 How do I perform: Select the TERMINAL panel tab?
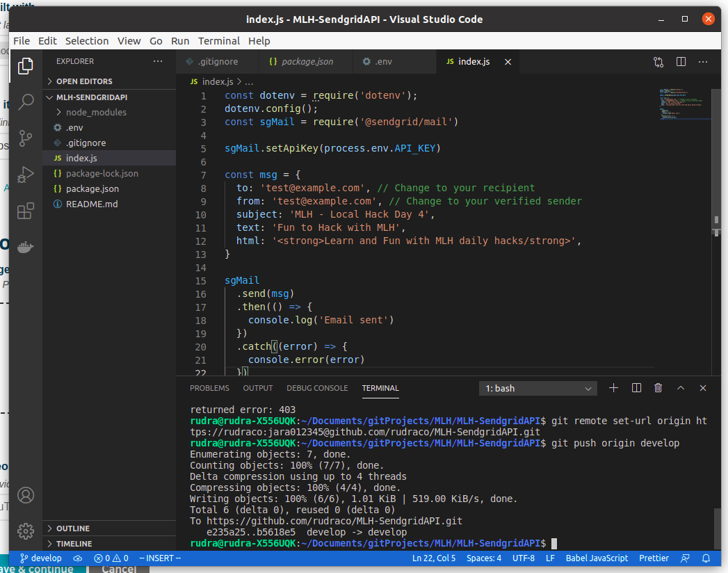[x=380, y=388]
